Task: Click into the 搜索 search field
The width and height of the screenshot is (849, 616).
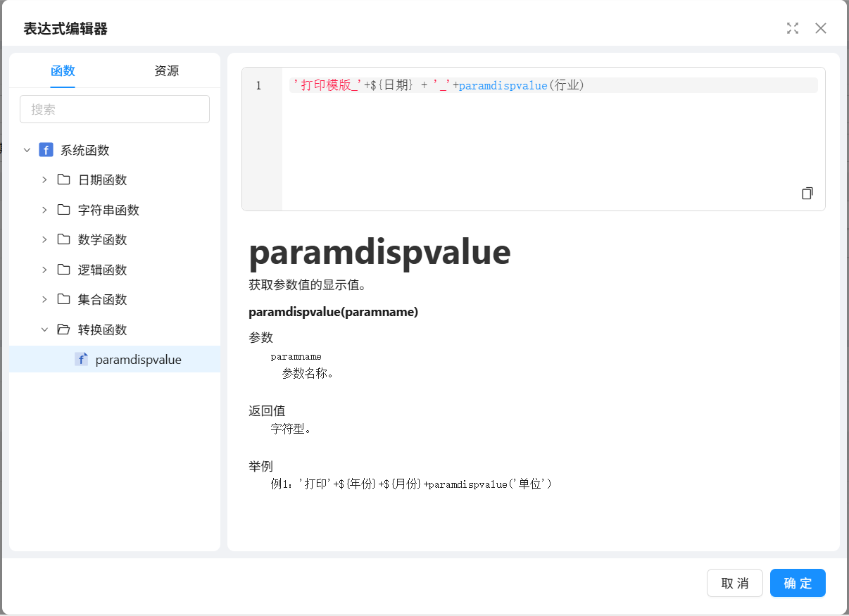Action: (x=115, y=109)
